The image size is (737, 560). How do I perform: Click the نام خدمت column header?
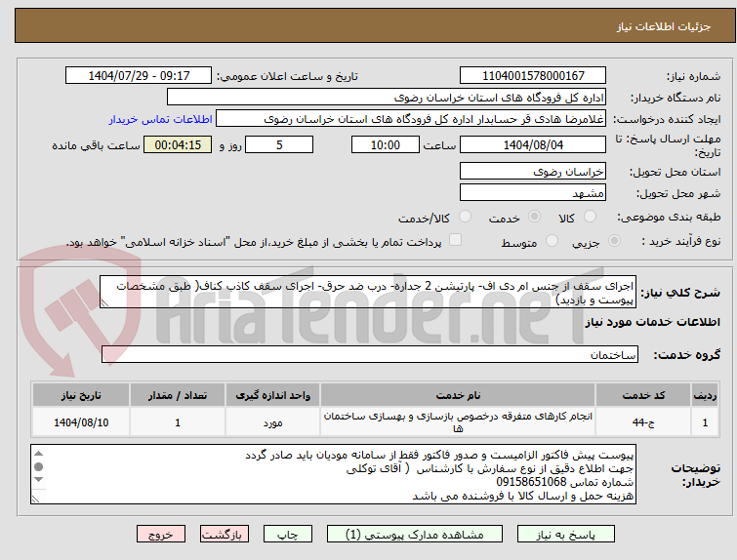point(458,395)
